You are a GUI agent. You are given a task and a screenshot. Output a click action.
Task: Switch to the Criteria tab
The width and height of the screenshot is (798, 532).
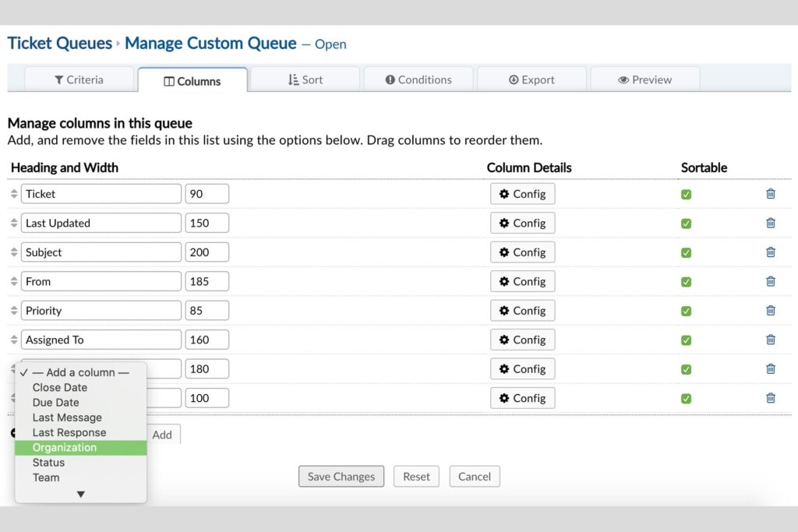(x=79, y=79)
